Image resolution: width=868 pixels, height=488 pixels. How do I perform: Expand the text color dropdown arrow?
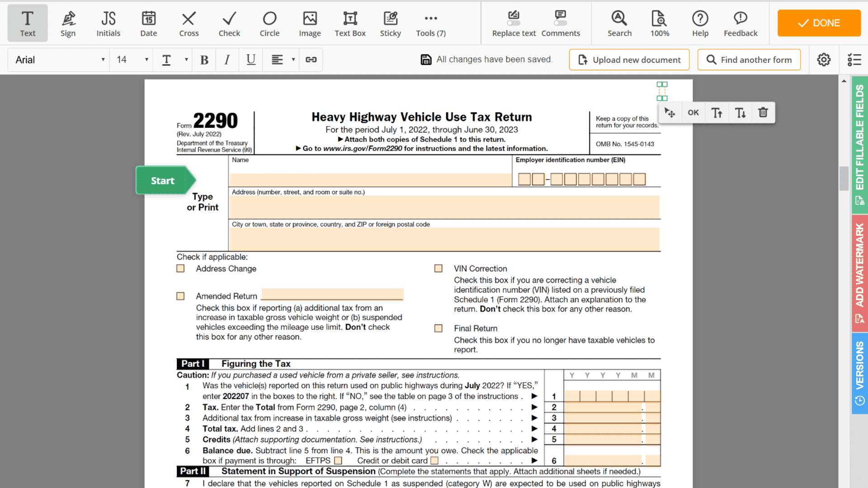[186, 60]
